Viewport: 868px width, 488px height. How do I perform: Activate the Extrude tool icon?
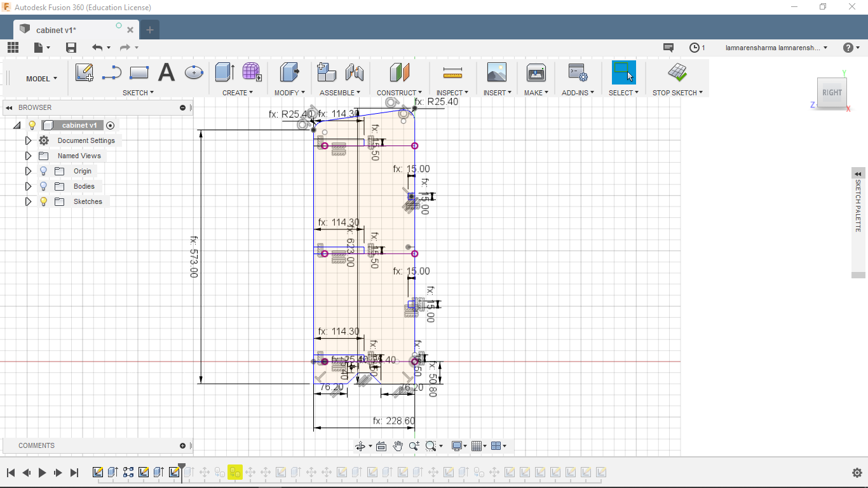click(224, 72)
